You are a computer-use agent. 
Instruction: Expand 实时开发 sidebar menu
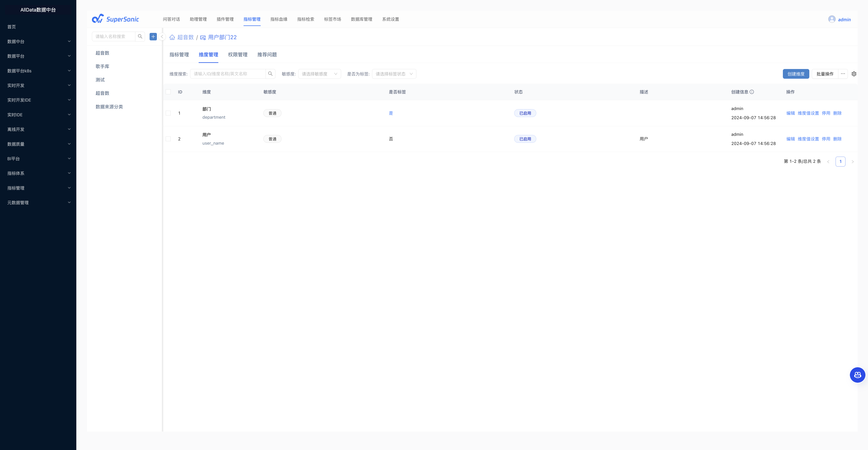(38, 85)
